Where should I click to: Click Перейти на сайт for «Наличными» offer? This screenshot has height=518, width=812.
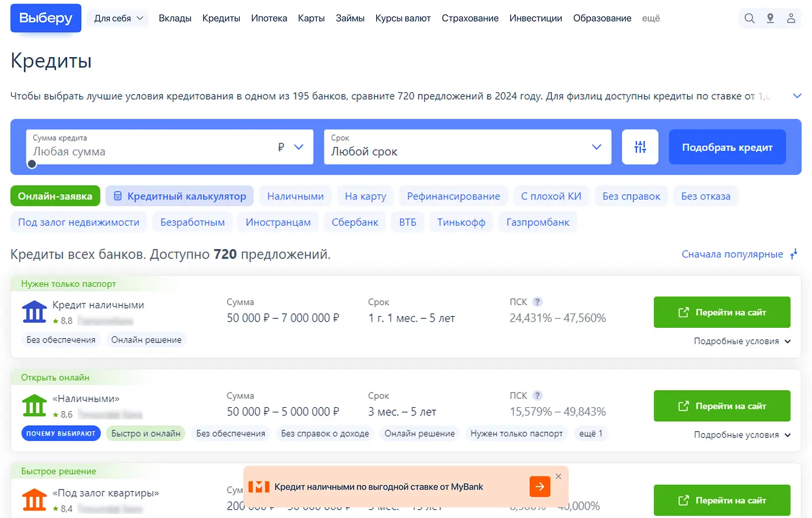722,406
